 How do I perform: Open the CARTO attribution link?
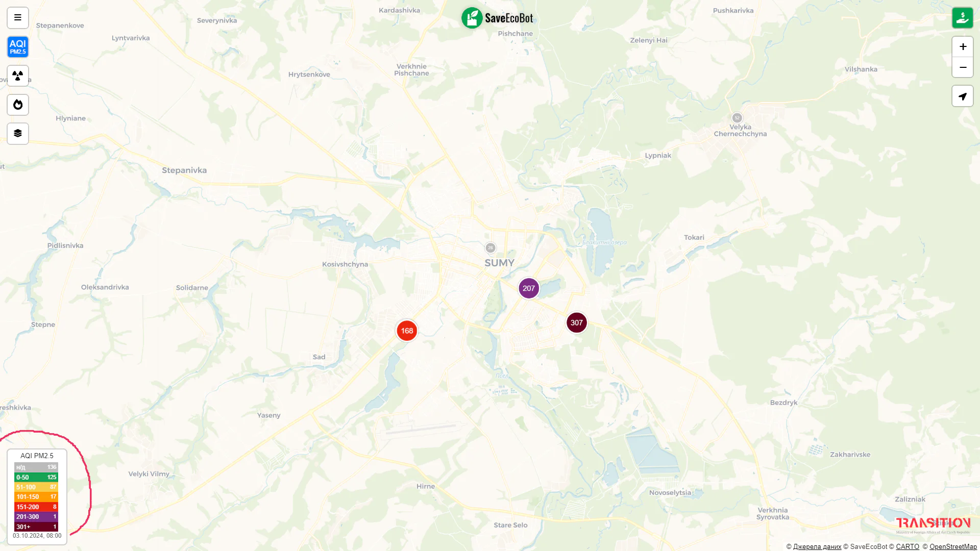point(908,546)
